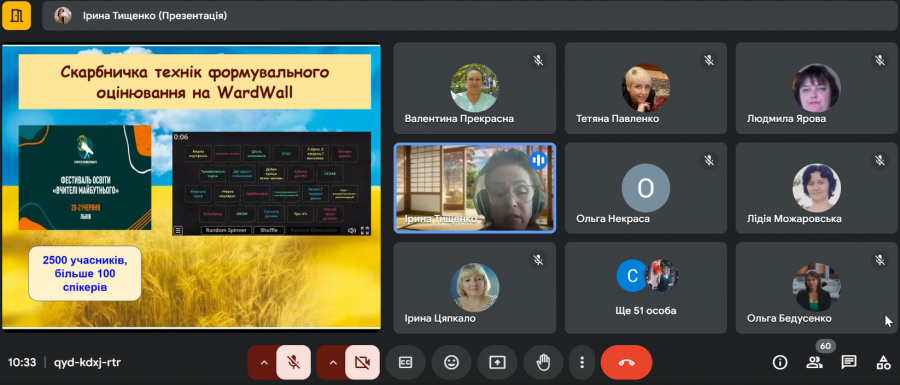This screenshot has height=385, width=900.
Task: Select Людмила Ярова avatar
Action: click(x=817, y=88)
